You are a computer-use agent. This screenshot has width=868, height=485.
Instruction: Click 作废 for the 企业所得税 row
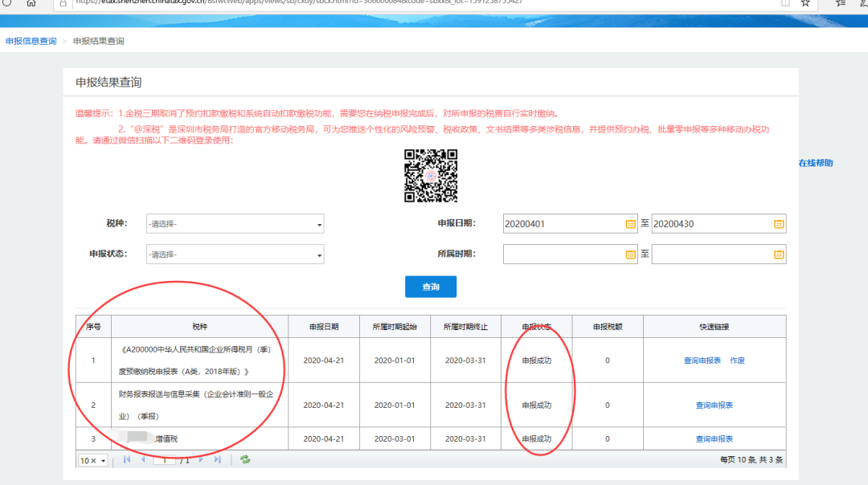point(737,361)
